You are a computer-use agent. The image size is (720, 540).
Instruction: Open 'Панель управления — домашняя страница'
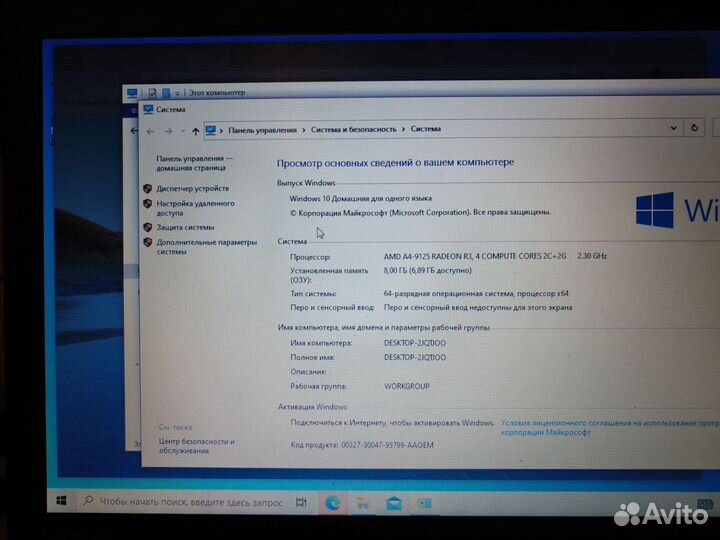point(195,163)
